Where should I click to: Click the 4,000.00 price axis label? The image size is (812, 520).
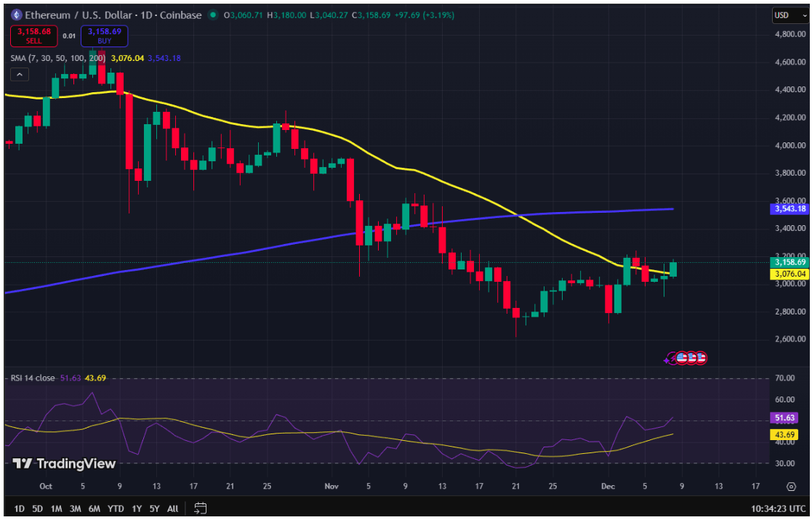789,145
